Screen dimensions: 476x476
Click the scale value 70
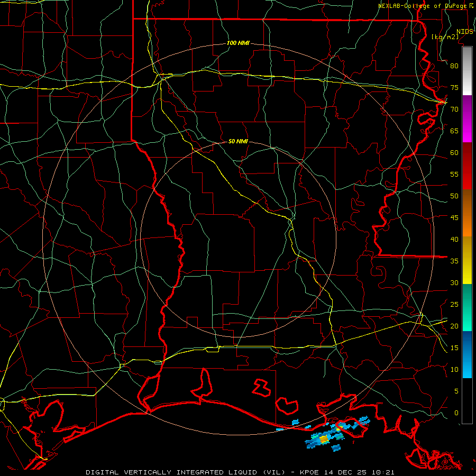454,109
